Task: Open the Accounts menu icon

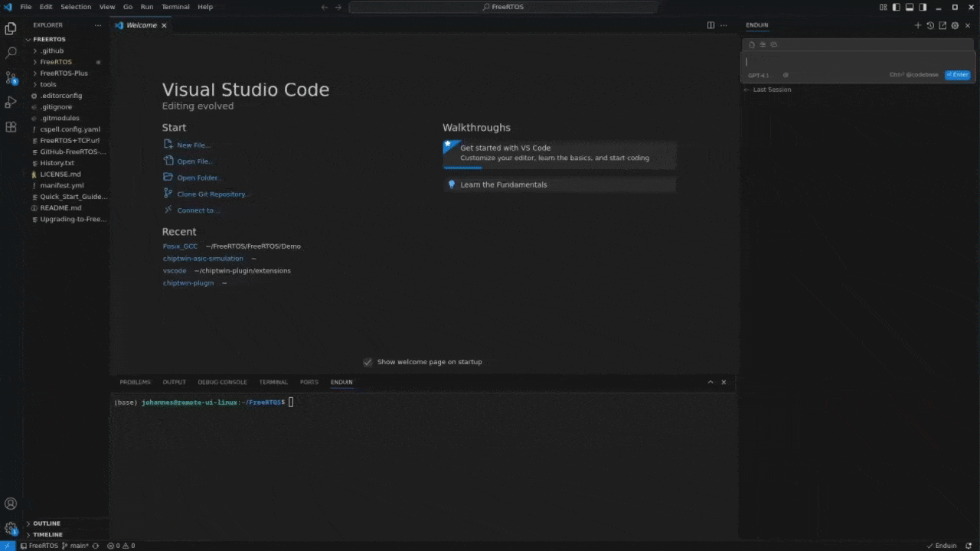Action: point(11,504)
